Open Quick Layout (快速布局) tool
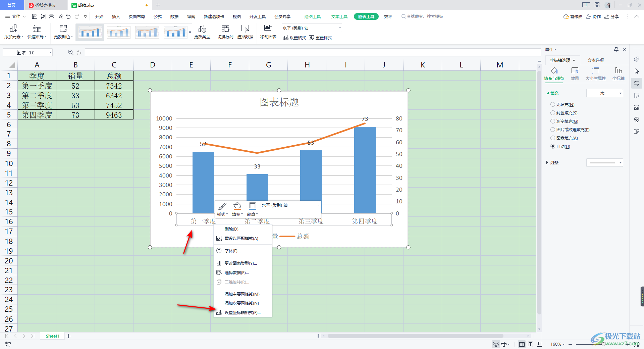644x349 pixels. pyautogui.click(x=37, y=32)
